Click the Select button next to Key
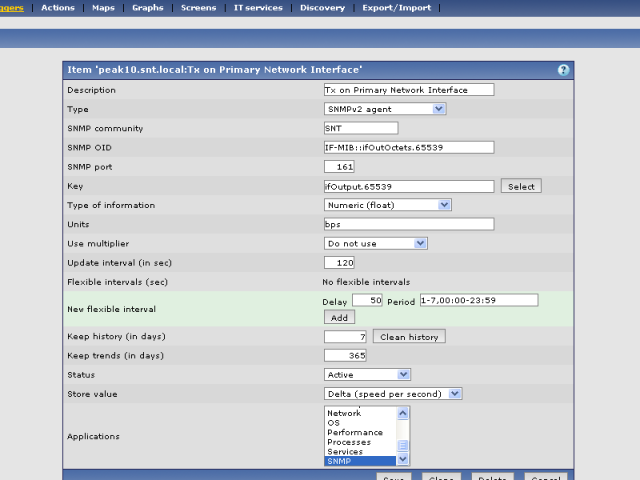The width and height of the screenshot is (640, 480). (521, 186)
